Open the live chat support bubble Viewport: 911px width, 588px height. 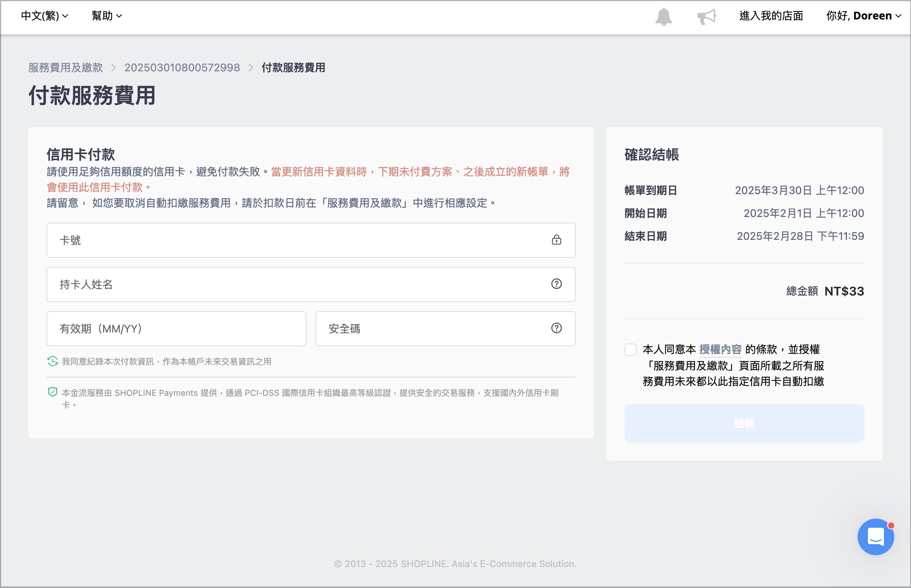click(x=876, y=537)
